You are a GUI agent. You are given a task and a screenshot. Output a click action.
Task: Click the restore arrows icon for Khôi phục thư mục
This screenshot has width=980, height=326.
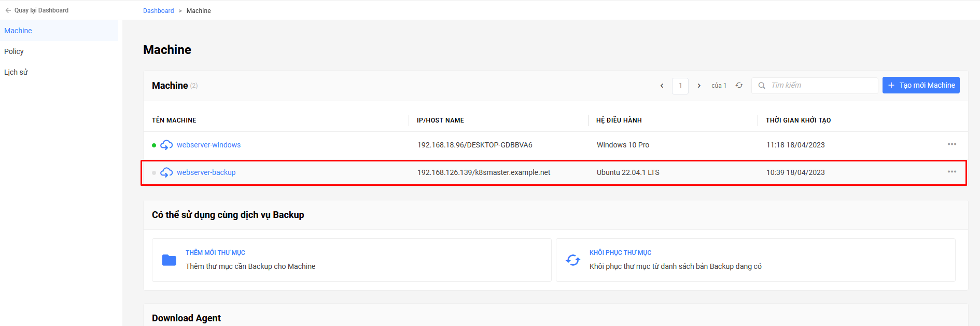point(573,260)
